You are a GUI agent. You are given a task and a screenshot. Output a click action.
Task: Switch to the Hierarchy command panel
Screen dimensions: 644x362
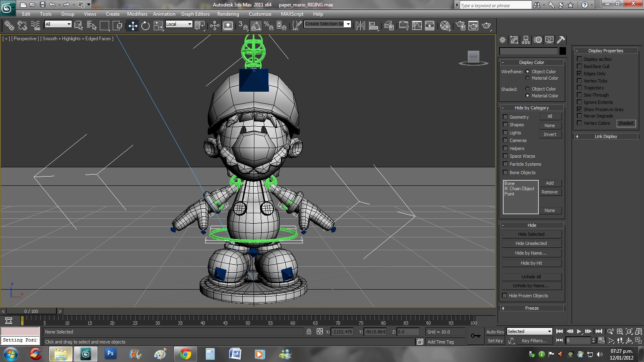[526, 40]
